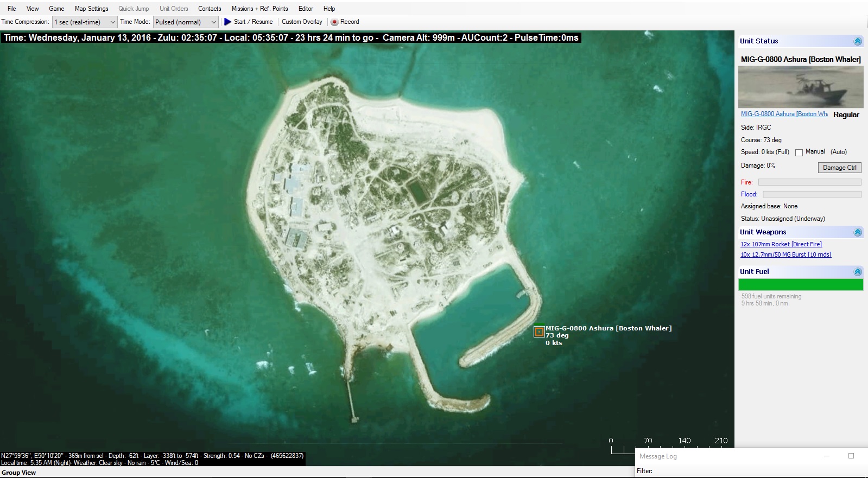Collapse the Unit Weapons section chevron
Viewport: 868px width, 478px height.
(858, 232)
